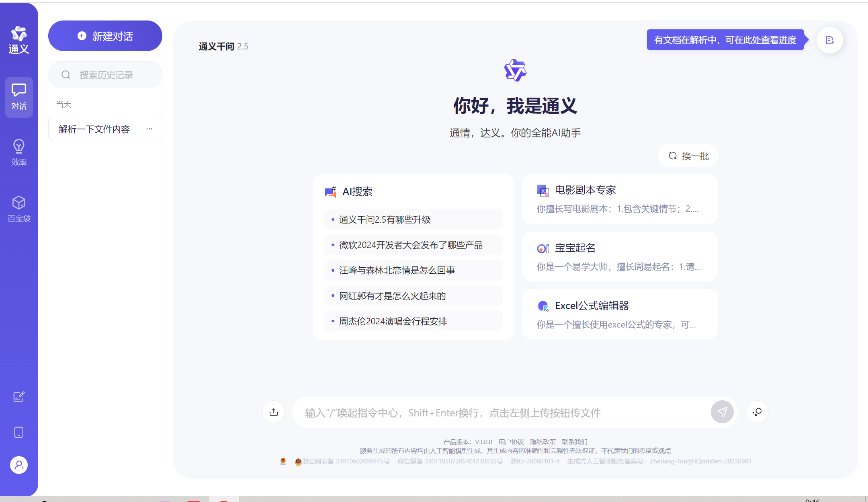
Task: Click the 搜索历史记录 search field
Action: pyautogui.click(x=106, y=75)
